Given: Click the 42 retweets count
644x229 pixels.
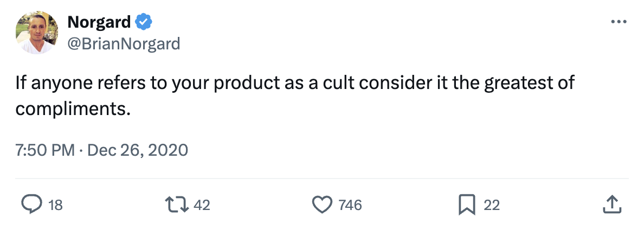Looking at the screenshot, I should click(x=202, y=205).
